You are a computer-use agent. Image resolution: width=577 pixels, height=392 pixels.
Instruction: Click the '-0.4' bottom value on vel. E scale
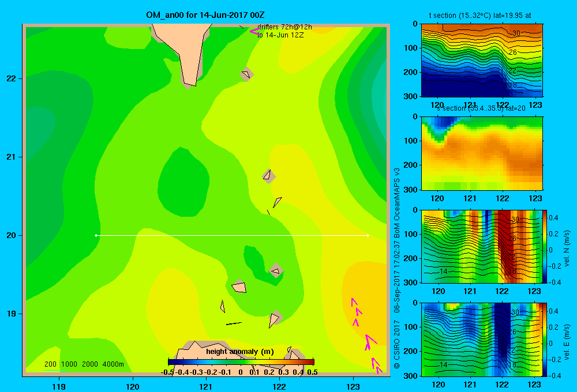(x=554, y=375)
